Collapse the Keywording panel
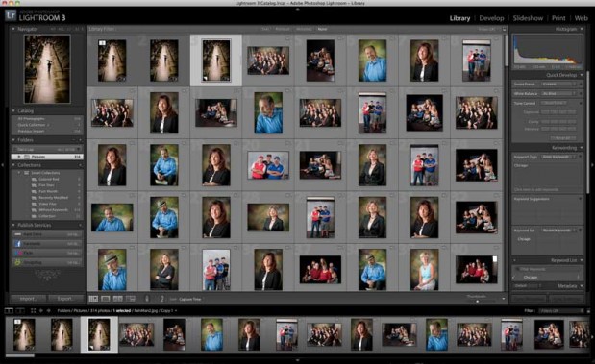595x364 pixels. coord(582,148)
